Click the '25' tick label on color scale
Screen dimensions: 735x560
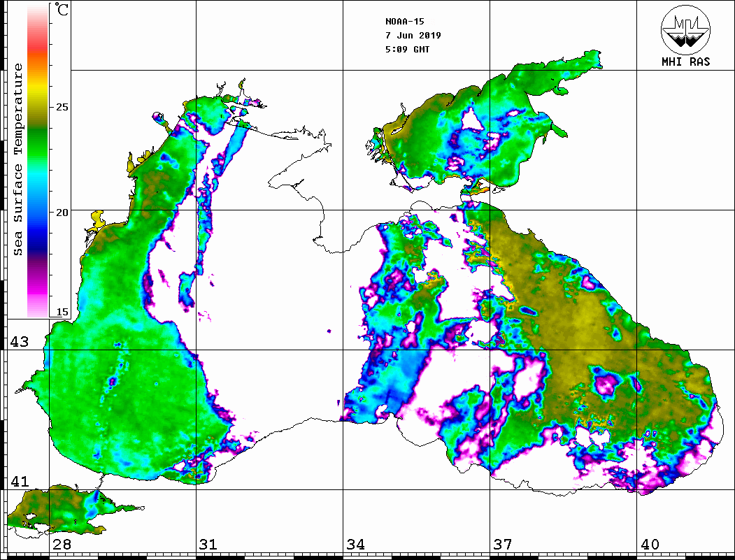click(x=62, y=107)
